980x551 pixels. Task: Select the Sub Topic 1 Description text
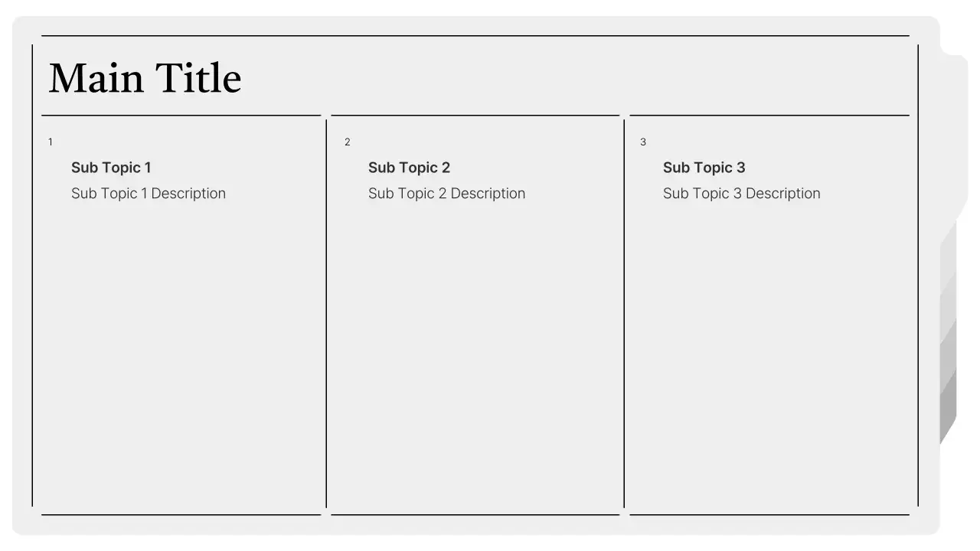[x=149, y=194]
